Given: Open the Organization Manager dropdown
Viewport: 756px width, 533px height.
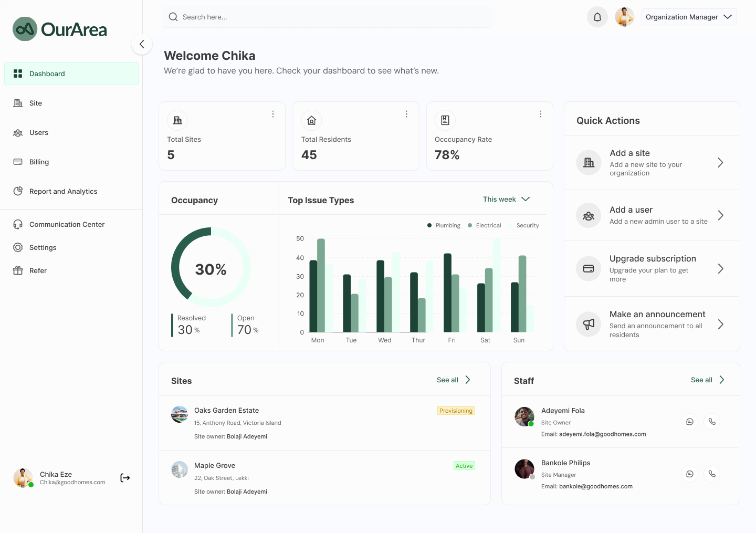Looking at the screenshot, I should pos(689,17).
